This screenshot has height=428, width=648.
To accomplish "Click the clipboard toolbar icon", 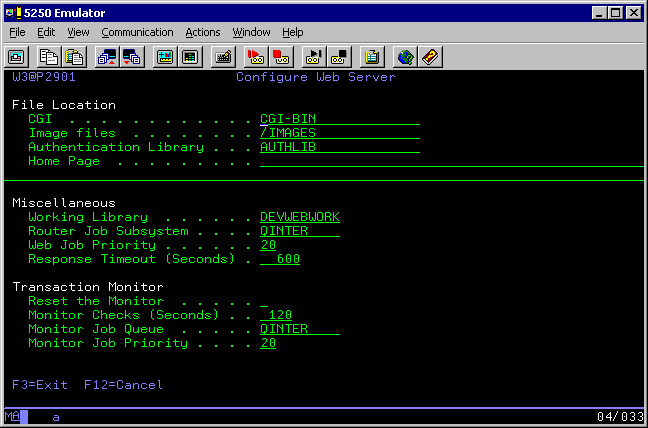I will coord(372,57).
